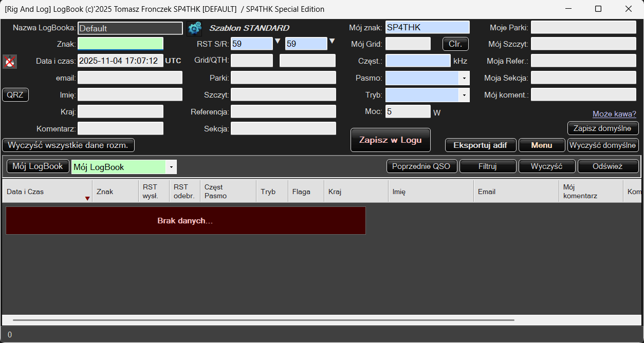The image size is (644, 343).
Task: Click the Filtruj button
Action: point(487,166)
